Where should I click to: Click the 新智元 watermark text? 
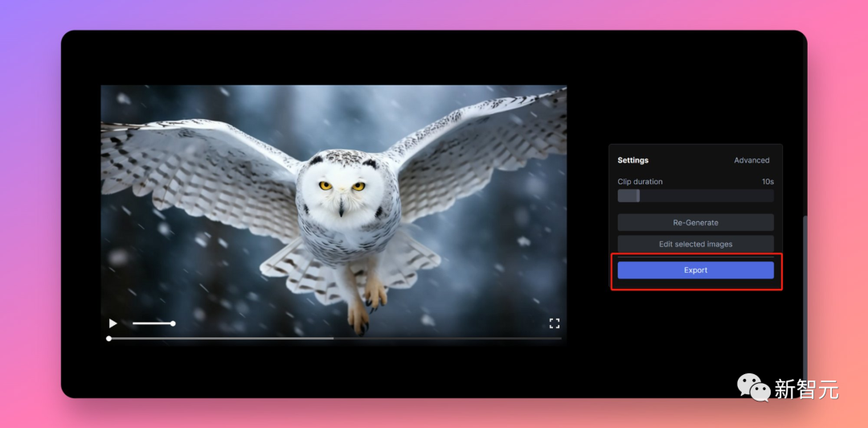[x=806, y=389]
